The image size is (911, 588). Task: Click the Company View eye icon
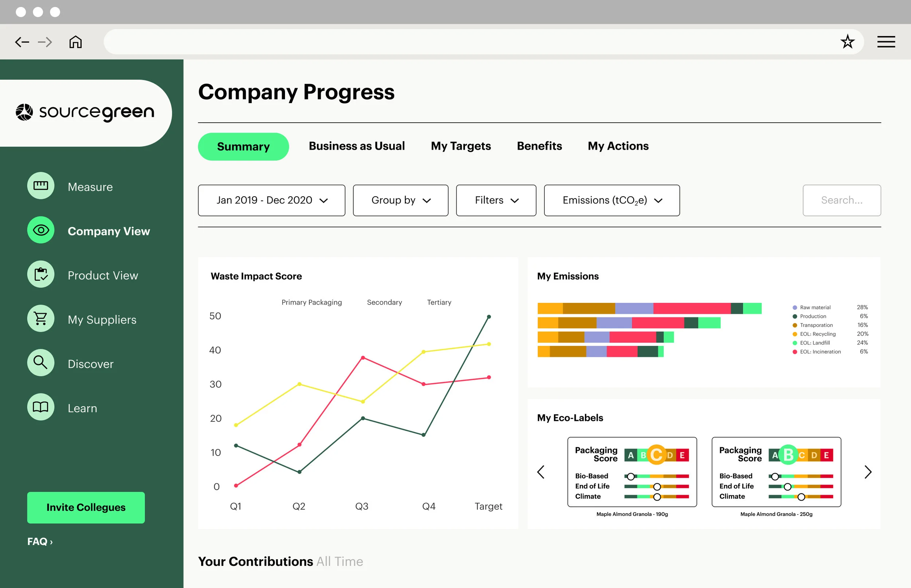pyautogui.click(x=40, y=230)
